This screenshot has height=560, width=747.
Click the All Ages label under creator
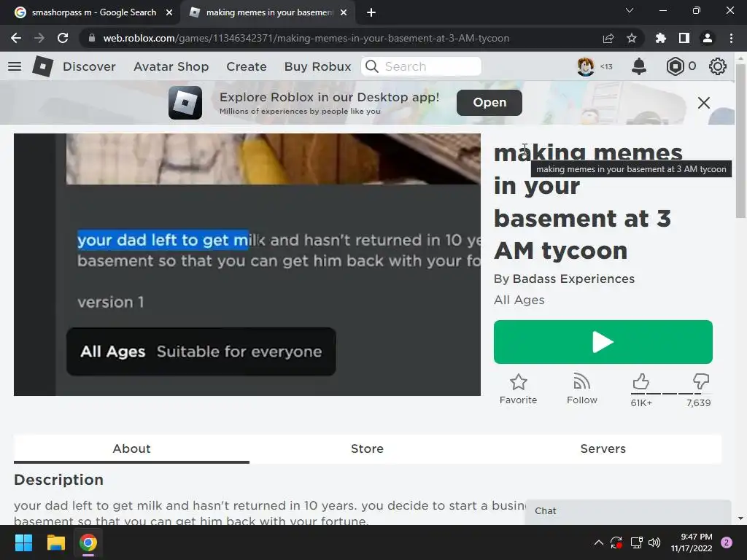519,300
